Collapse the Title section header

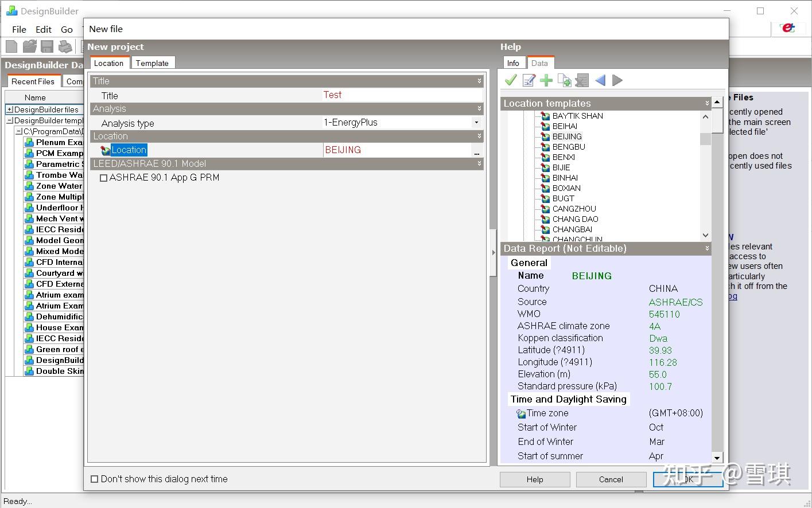[x=479, y=81]
